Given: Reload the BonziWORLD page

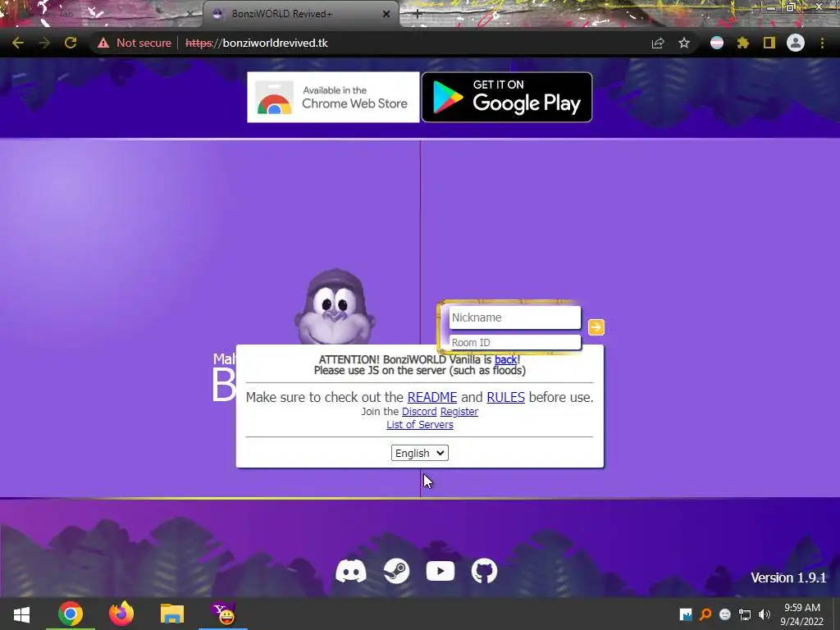Looking at the screenshot, I should [71, 43].
